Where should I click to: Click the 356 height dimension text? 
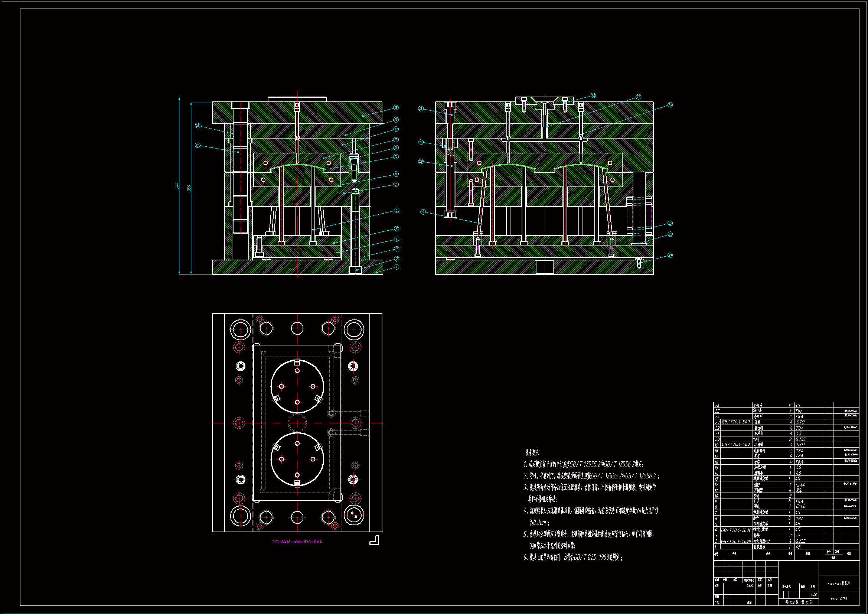[189, 188]
